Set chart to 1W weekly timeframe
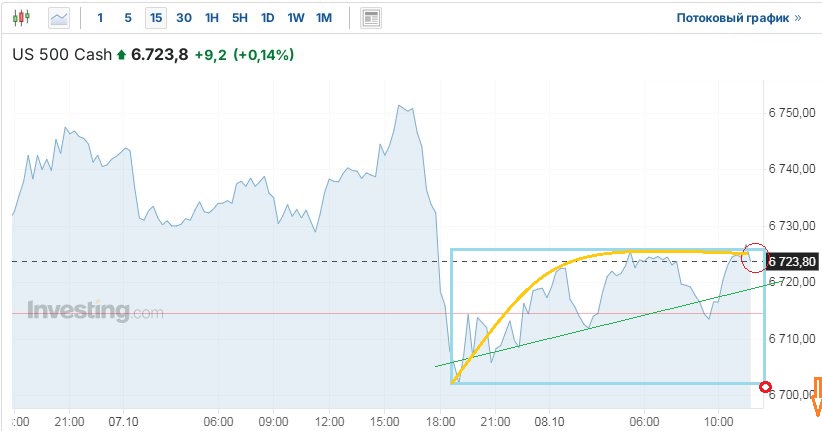Screen dimensions: 822x431 (296, 18)
